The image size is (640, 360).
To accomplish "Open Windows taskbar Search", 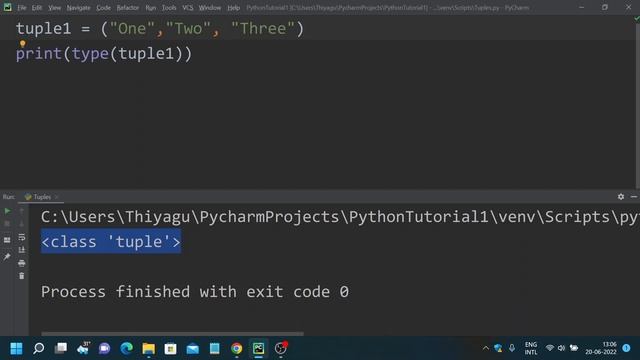I will (x=38, y=349).
